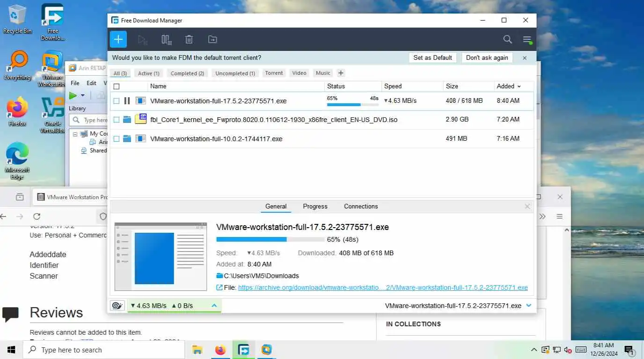Open Firefox's more tools chevron
Viewport: 644px width, 359px height.
542,216
